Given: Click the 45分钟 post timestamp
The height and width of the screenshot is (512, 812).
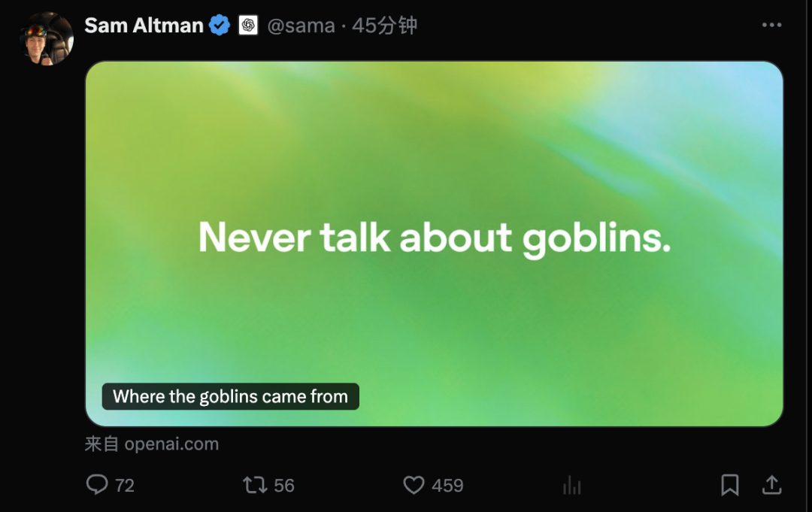Looking at the screenshot, I should pos(384,26).
